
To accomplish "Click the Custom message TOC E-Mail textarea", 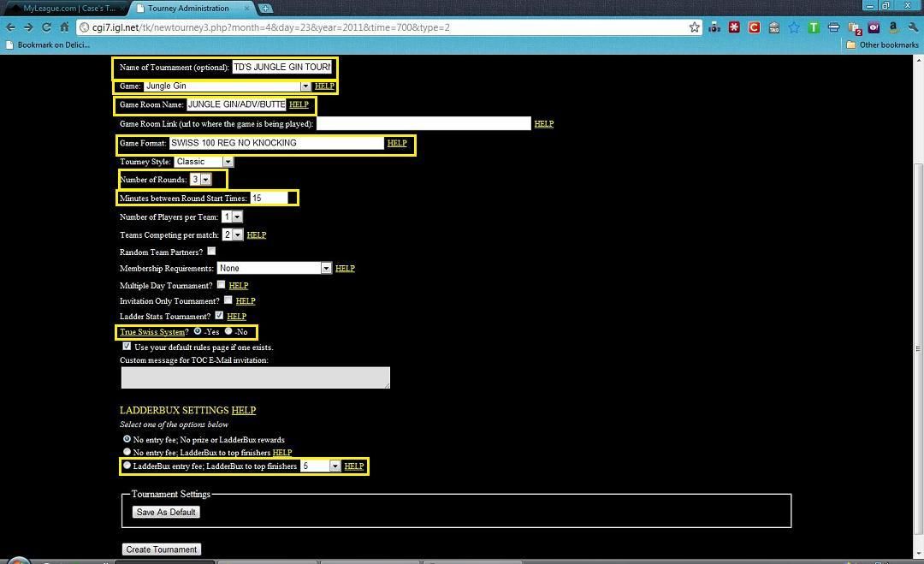I will (256, 377).
